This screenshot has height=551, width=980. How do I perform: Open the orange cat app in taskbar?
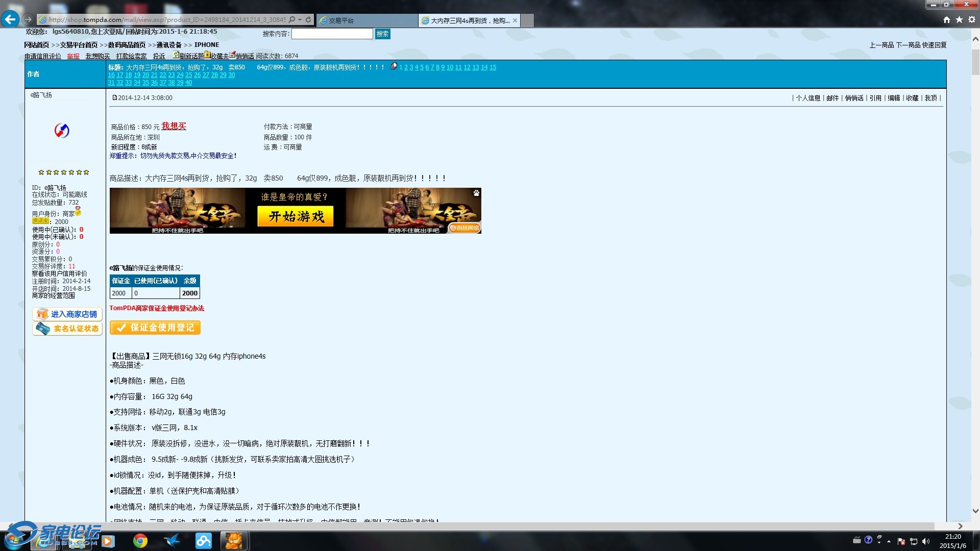point(234,541)
